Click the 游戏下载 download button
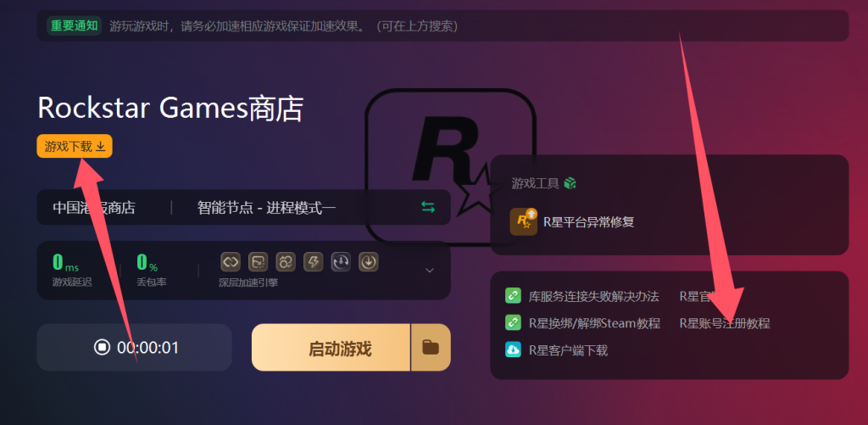The width and height of the screenshot is (868, 425). (x=75, y=146)
